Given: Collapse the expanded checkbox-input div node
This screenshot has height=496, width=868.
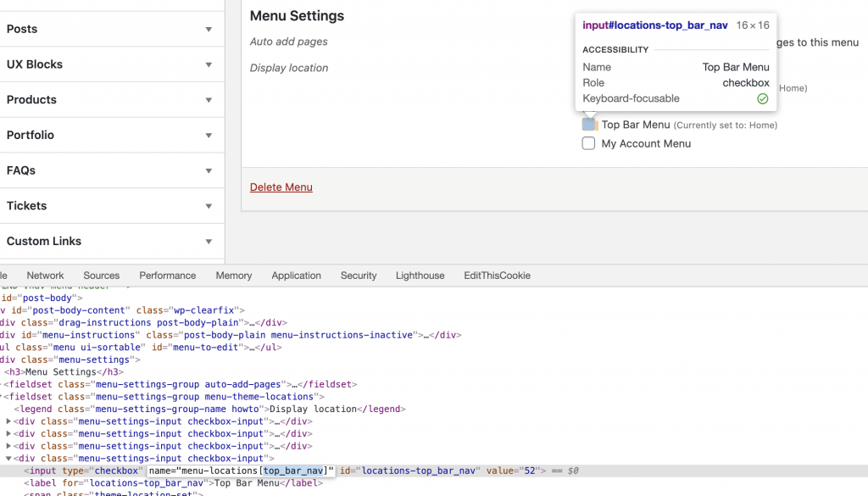Looking at the screenshot, I should [x=8, y=459].
